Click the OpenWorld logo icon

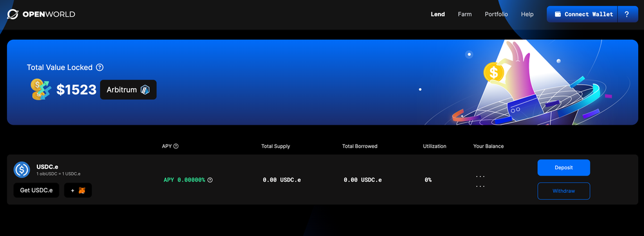13,14
